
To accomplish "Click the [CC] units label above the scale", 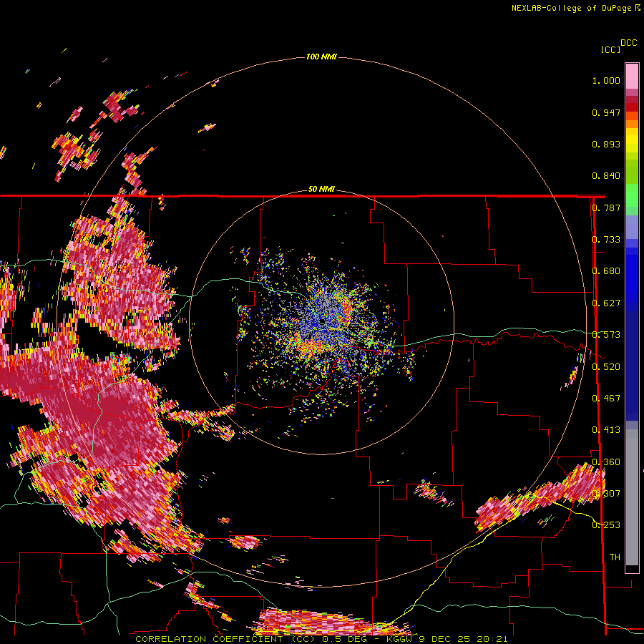I will (x=611, y=49).
